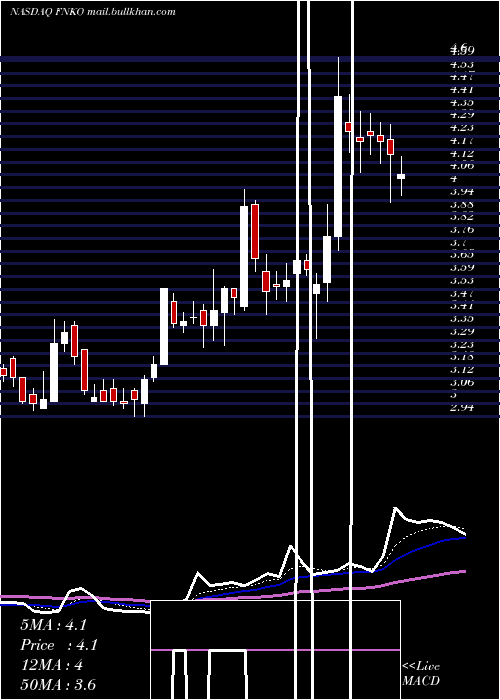Image resolution: width=500 pixels, height=700 pixels.
Task: Click the 3.53 price axis label
Action: [x=462, y=280]
